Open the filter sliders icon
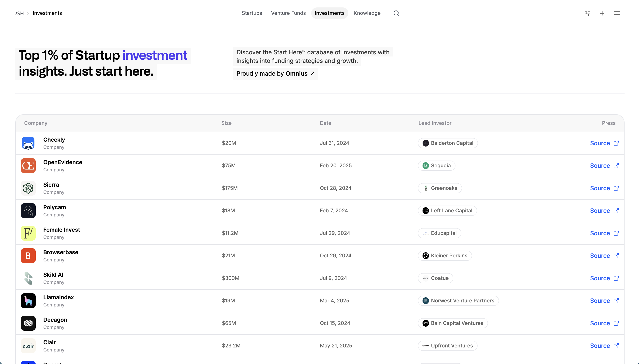The width and height of the screenshot is (639, 364). coord(587,13)
